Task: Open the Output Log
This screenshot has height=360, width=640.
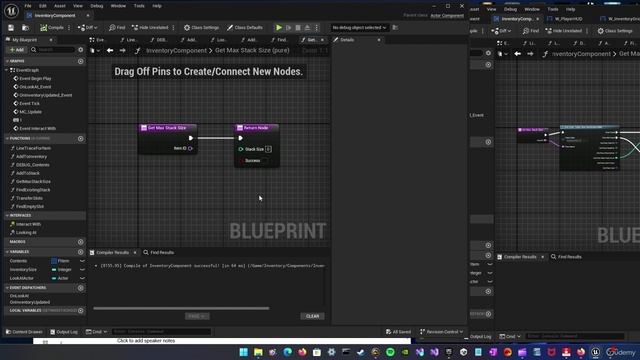Action: point(64,332)
